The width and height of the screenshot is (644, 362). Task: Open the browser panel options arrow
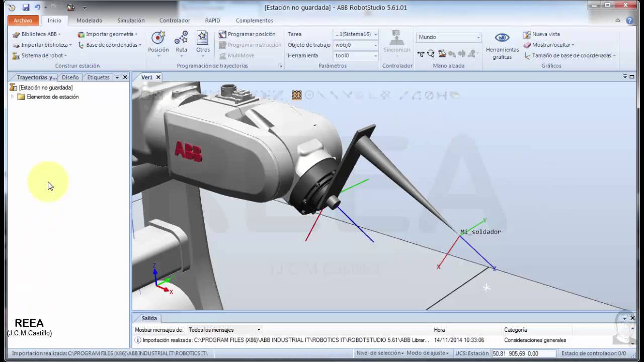(117, 77)
